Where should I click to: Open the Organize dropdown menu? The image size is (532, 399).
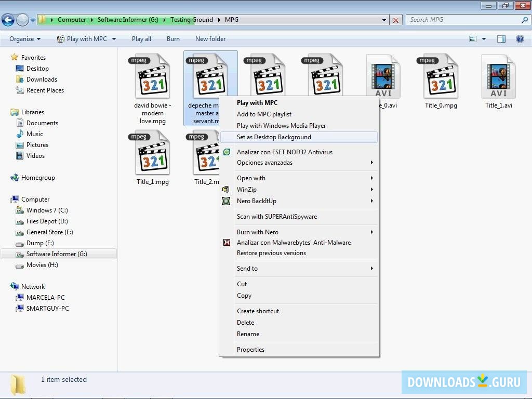(x=25, y=39)
